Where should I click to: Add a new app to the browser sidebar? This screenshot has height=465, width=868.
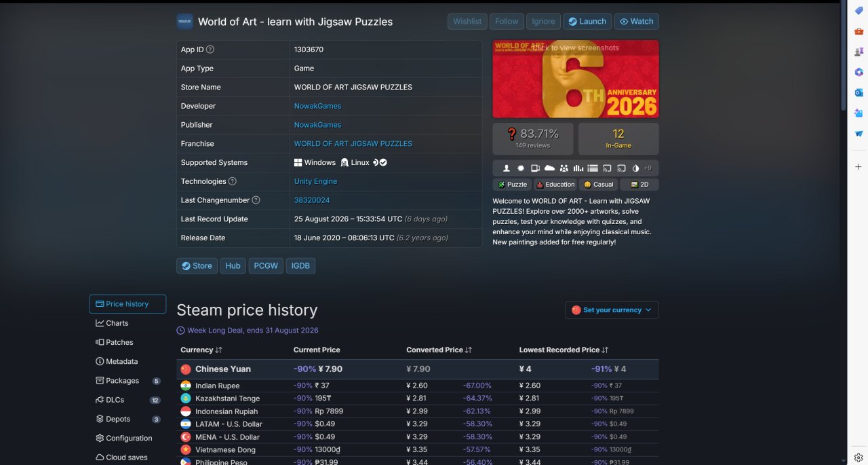[x=859, y=166]
